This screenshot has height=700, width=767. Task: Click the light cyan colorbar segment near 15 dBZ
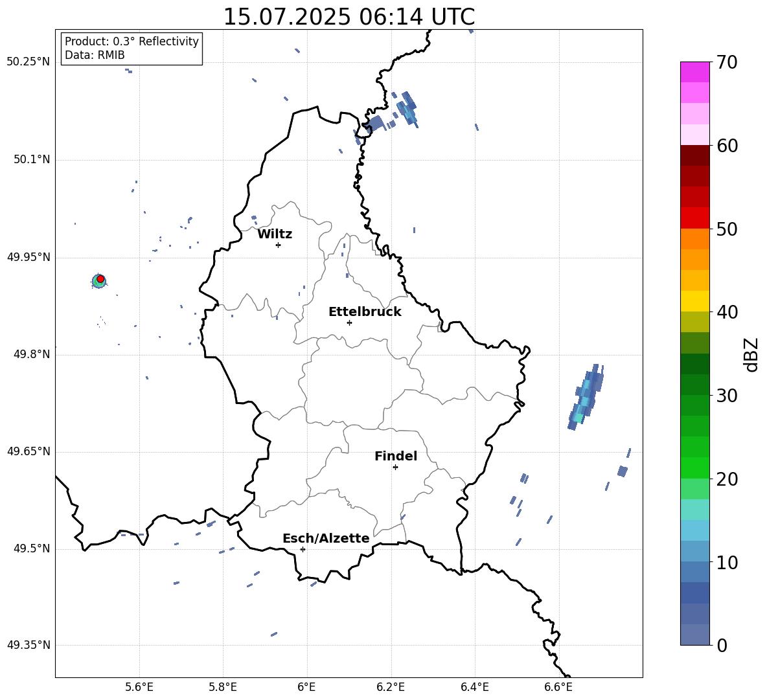pyautogui.click(x=694, y=510)
